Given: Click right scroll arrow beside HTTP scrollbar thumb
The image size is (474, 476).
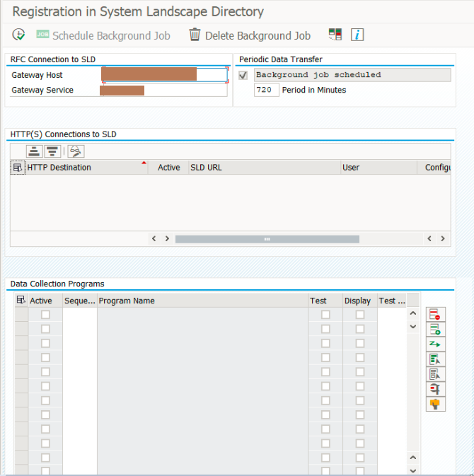Looking at the screenshot, I should click(x=167, y=238).
